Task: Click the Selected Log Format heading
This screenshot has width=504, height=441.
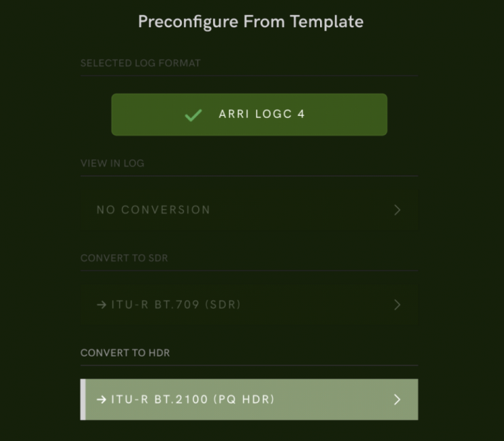Action: (x=140, y=63)
